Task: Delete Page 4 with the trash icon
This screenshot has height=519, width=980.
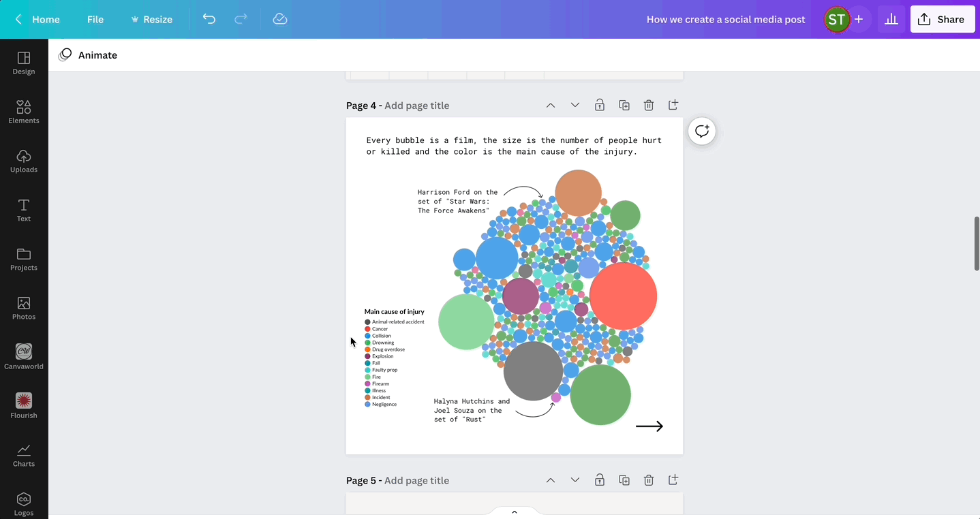Action: point(649,105)
